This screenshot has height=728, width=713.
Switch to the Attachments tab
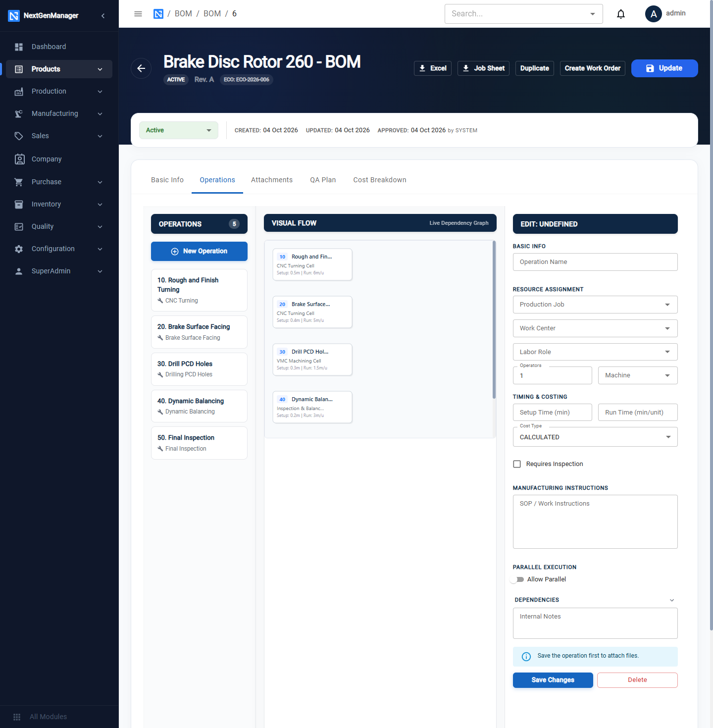click(272, 180)
